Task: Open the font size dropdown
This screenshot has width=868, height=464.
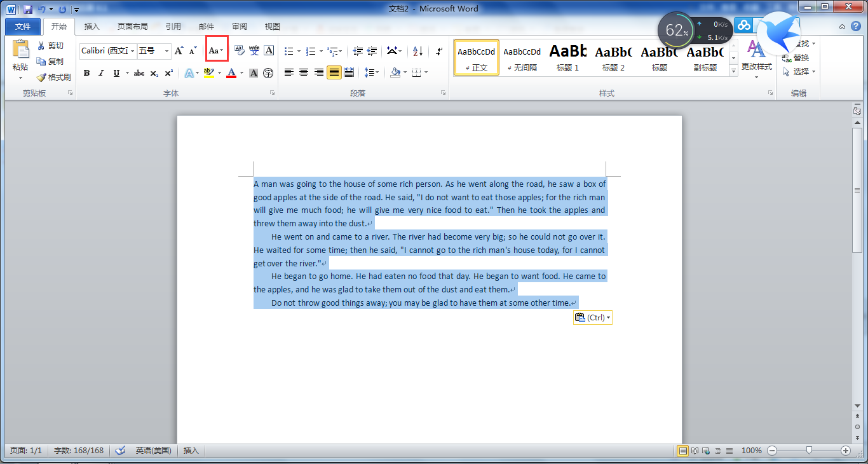Action: [167, 51]
